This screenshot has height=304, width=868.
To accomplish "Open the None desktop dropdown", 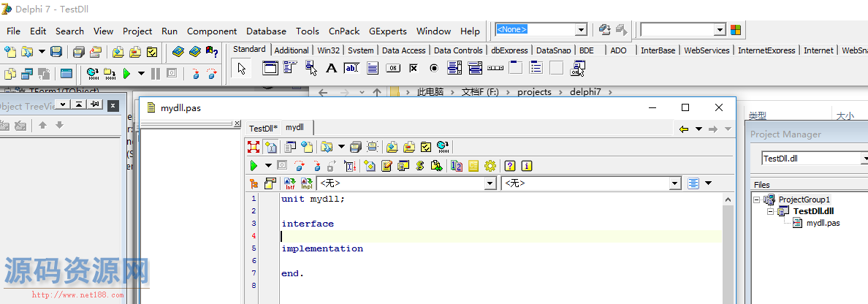I will tap(581, 29).
